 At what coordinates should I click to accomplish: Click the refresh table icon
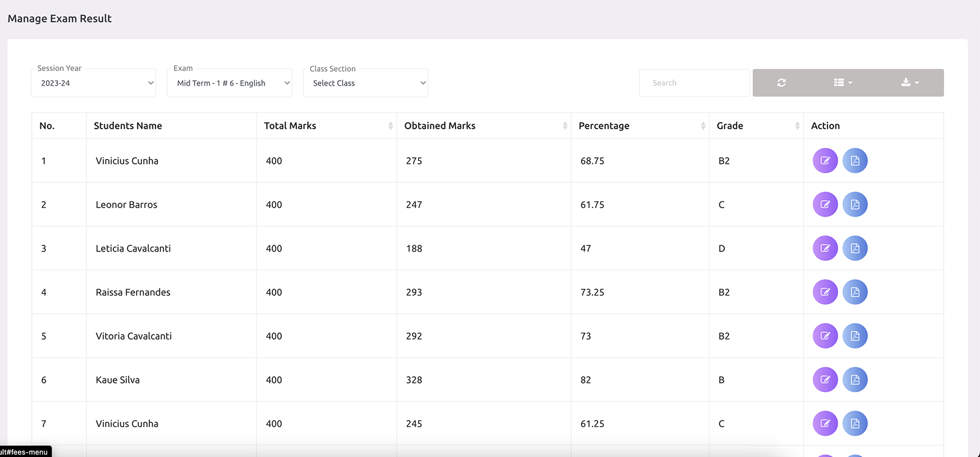[x=781, y=83]
